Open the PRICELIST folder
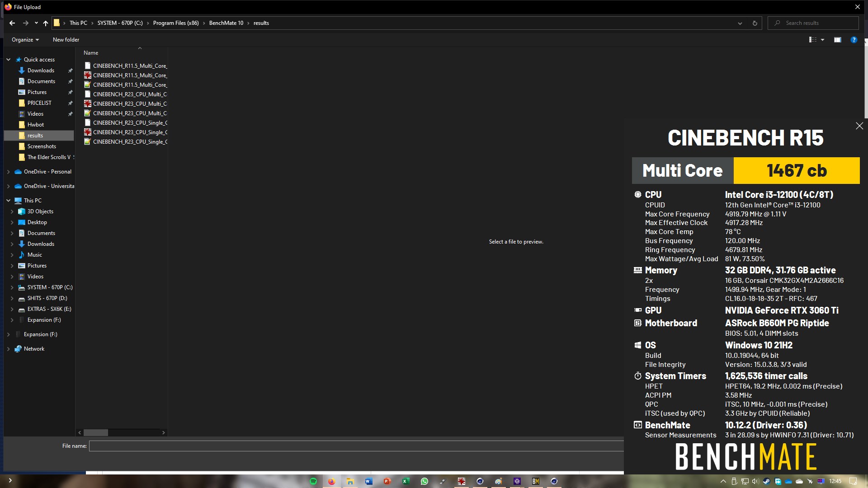This screenshot has height=488, width=868. click(x=39, y=103)
